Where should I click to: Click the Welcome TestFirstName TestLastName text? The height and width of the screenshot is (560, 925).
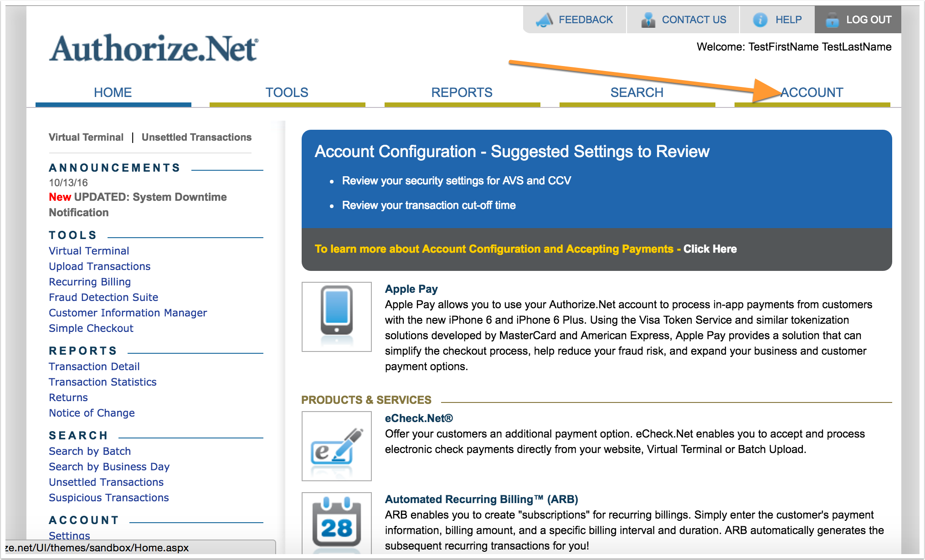pos(794,47)
